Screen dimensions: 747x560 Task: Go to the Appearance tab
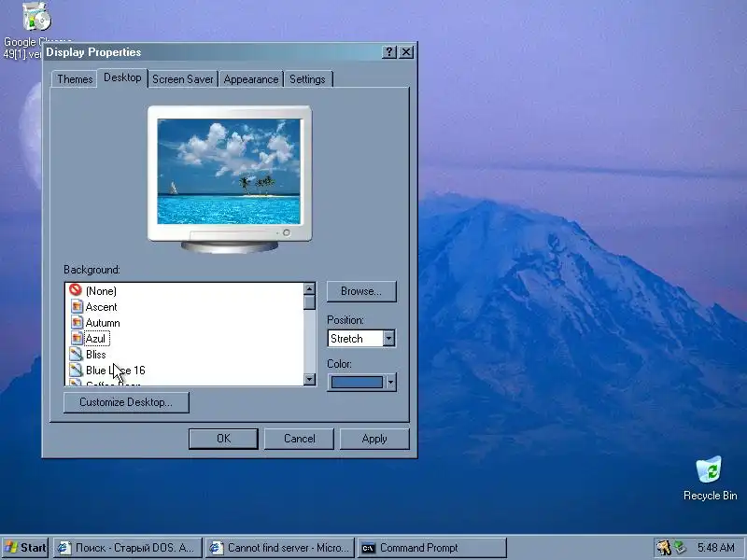point(251,79)
